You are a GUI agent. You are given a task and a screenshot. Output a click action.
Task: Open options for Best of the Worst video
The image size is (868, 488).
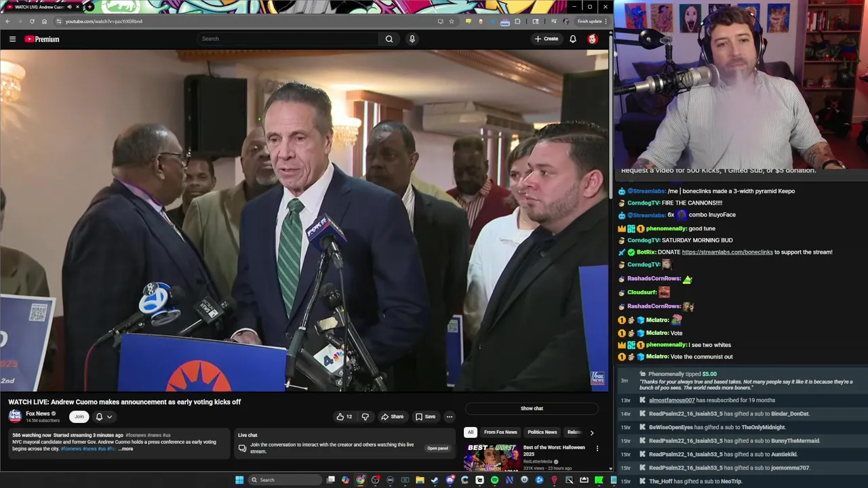click(x=597, y=448)
